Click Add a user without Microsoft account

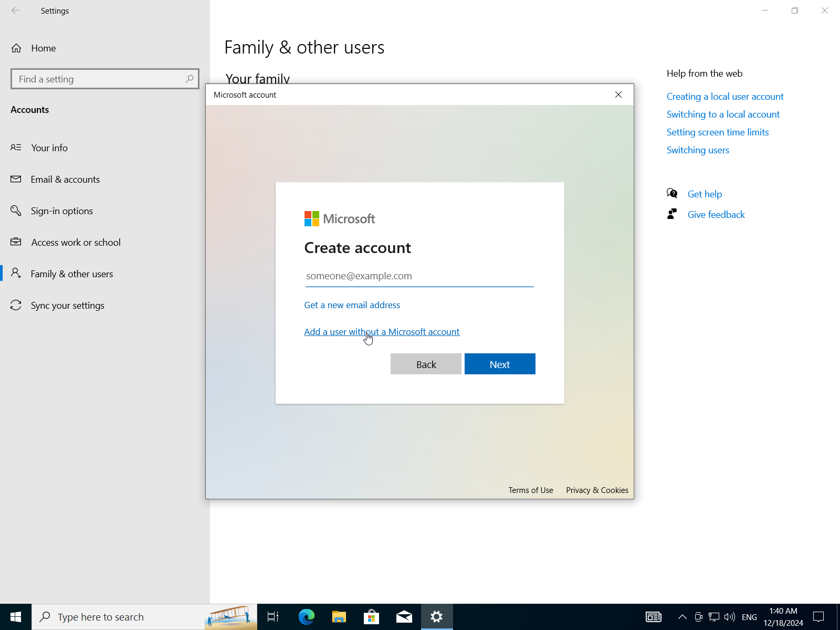[x=382, y=332]
